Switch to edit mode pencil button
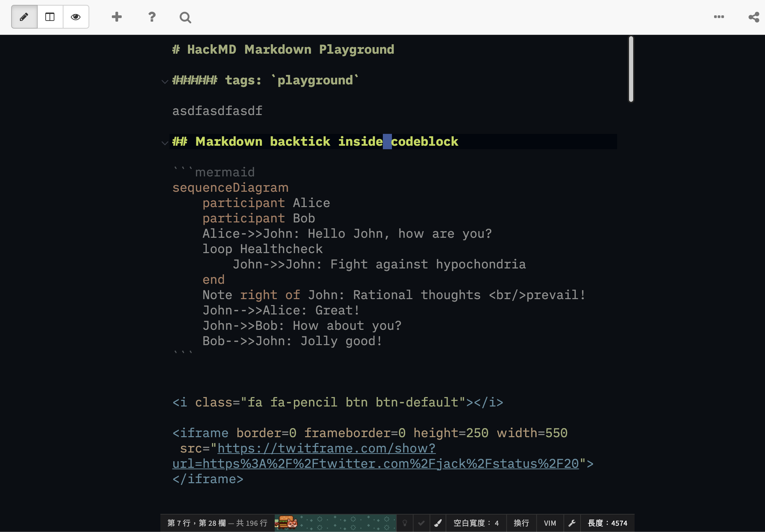The image size is (765, 532). pyautogui.click(x=24, y=17)
